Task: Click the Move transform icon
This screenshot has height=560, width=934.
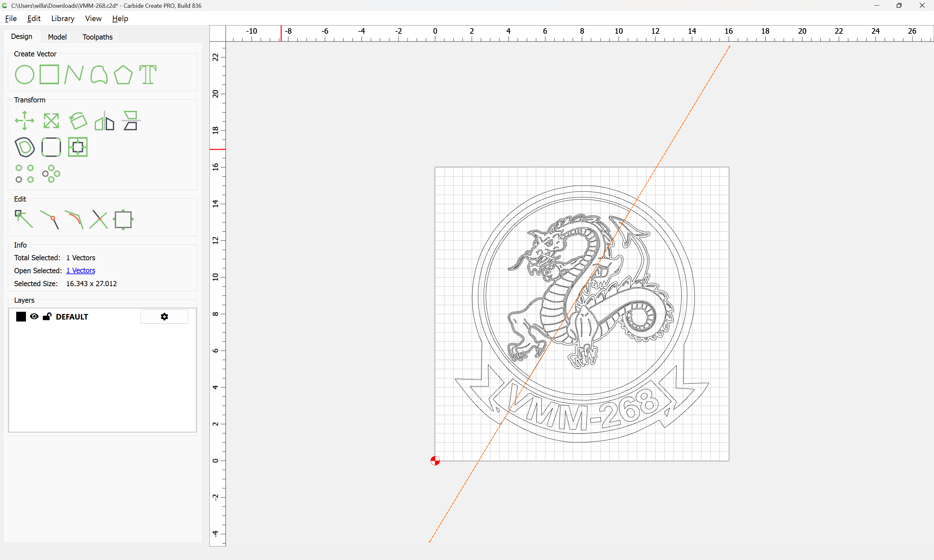Action: pos(25,121)
